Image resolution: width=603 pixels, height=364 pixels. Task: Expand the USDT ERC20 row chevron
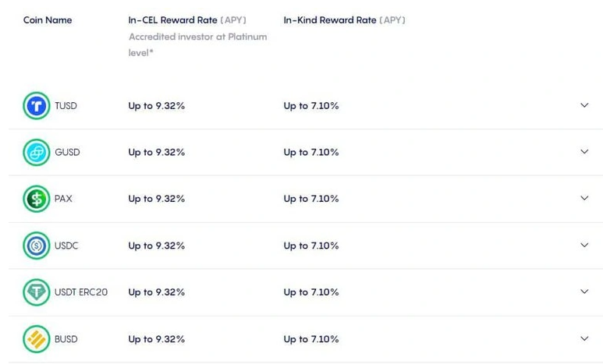[584, 292]
